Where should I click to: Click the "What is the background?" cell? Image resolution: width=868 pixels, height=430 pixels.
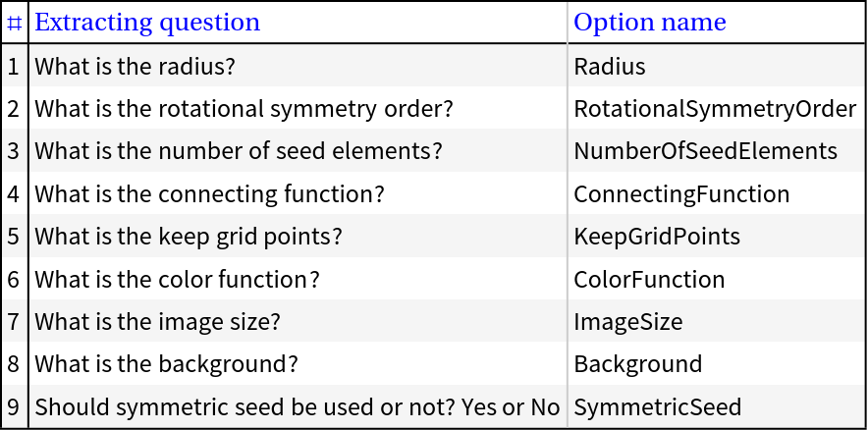coord(166,365)
